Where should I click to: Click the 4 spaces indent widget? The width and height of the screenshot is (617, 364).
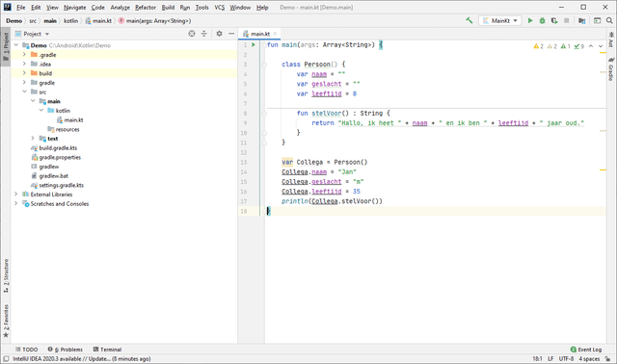589,359
